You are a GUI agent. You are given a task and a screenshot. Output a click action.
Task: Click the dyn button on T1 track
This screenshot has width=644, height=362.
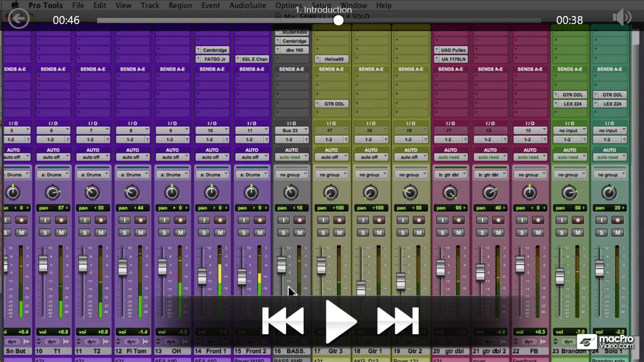click(51, 341)
